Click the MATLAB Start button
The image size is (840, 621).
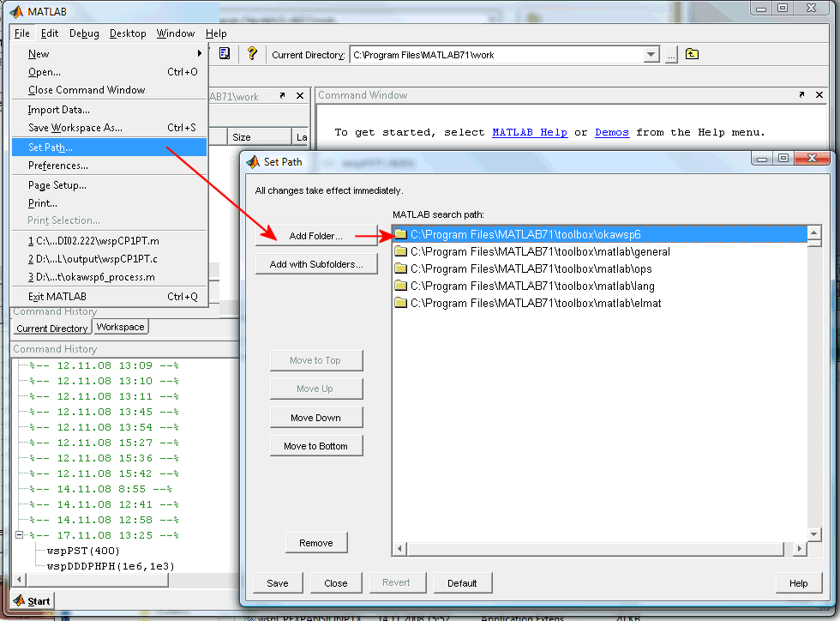[x=33, y=600]
